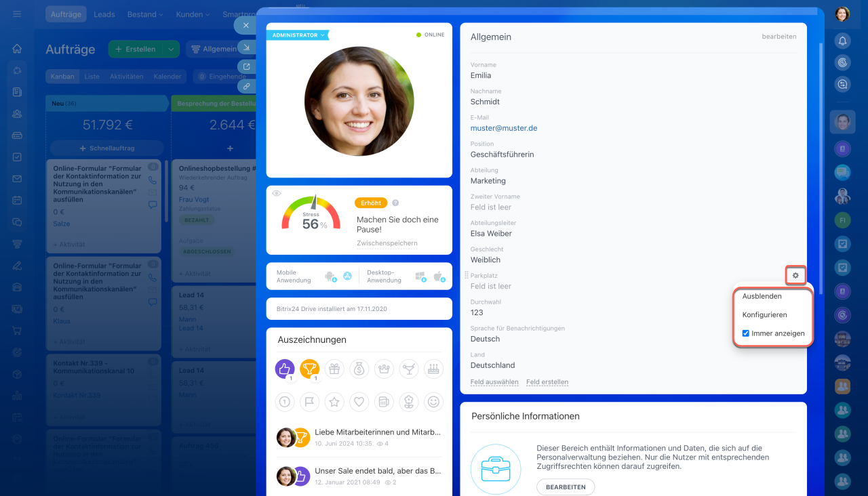Open the profile in a new window
The width and height of the screenshot is (868, 496).
tap(246, 67)
